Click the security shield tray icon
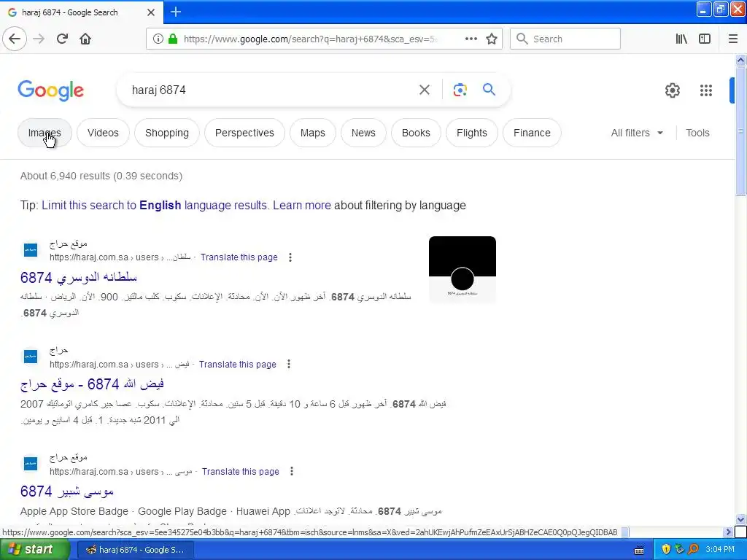 tap(665, 549)
